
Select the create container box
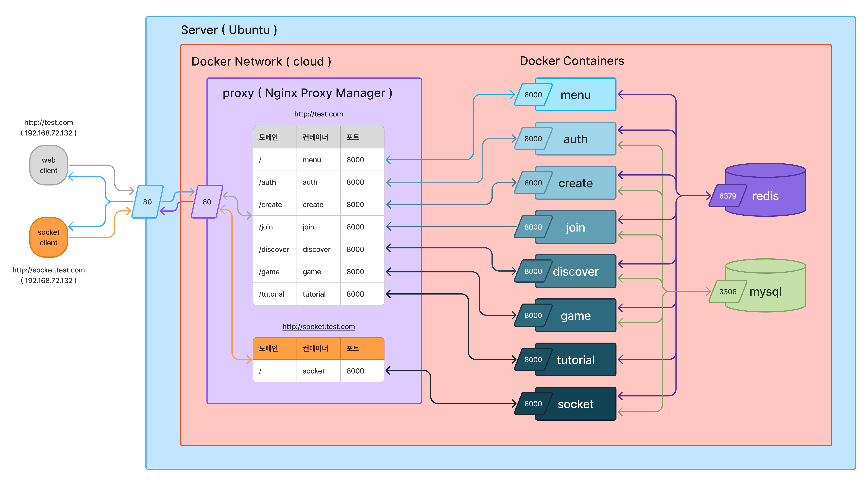coord(576,183)
